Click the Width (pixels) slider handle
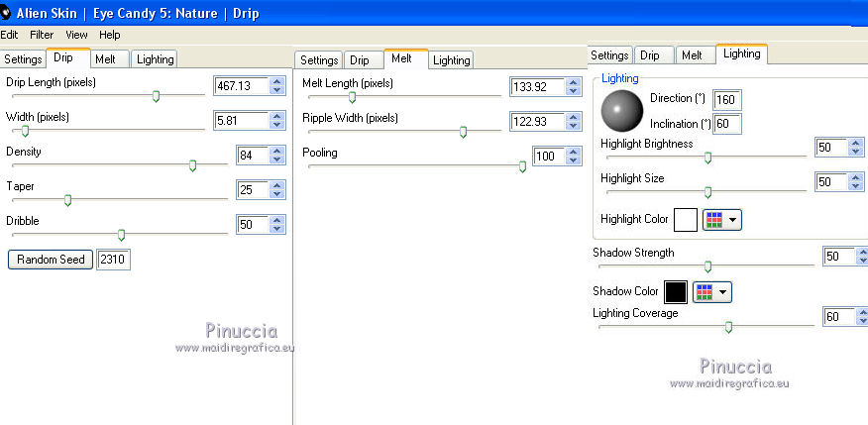Image resolution: width=868 pixels, height=425 pixels. point(25,131)
